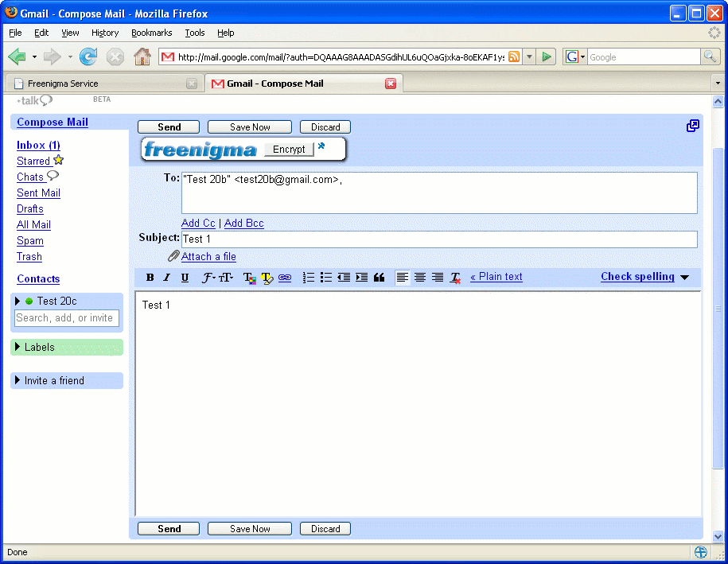
Task: Open the address bar URL history dropdown
Action: point(529,57)
